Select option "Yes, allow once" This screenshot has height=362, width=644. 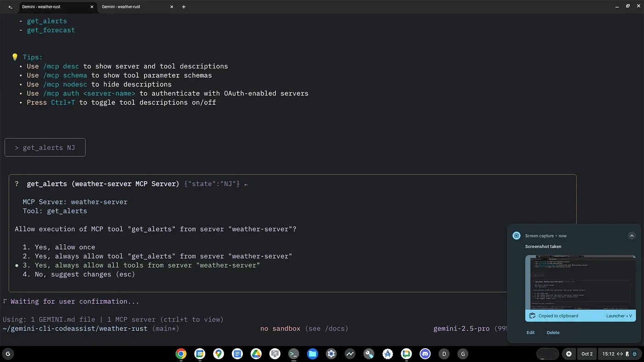click(x=65, y=247)
